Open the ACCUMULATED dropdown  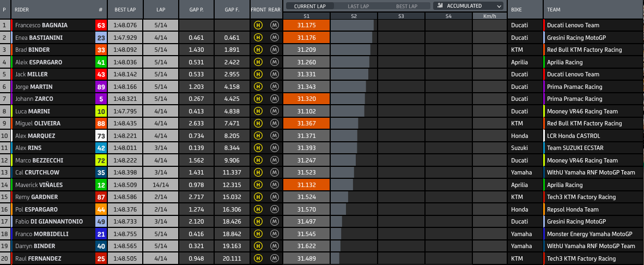(x=468, y=6)
